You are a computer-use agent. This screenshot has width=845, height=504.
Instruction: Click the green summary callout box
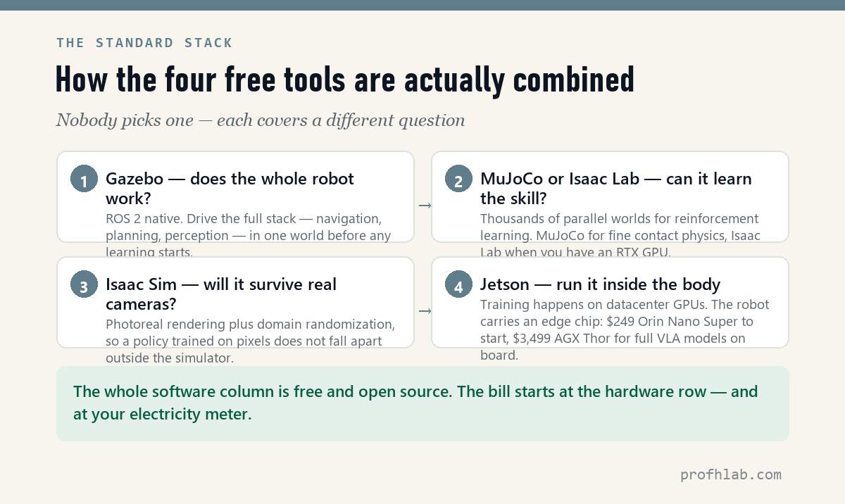423,403
